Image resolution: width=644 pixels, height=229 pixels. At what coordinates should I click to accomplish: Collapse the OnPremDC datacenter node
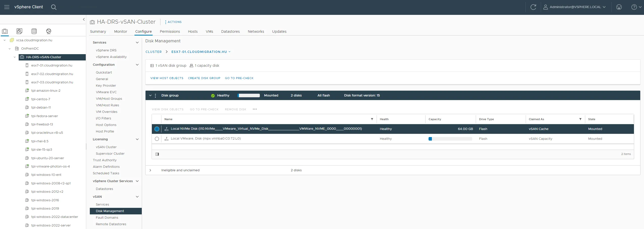tap(10, 49)
